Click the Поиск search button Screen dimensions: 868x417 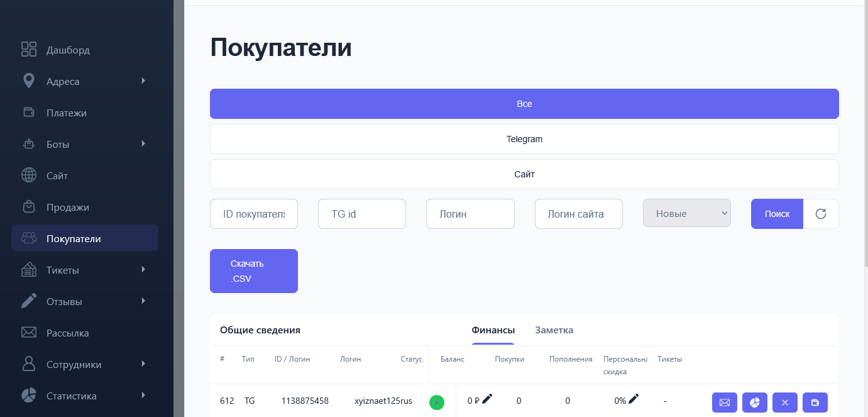(x=777, y=214)
